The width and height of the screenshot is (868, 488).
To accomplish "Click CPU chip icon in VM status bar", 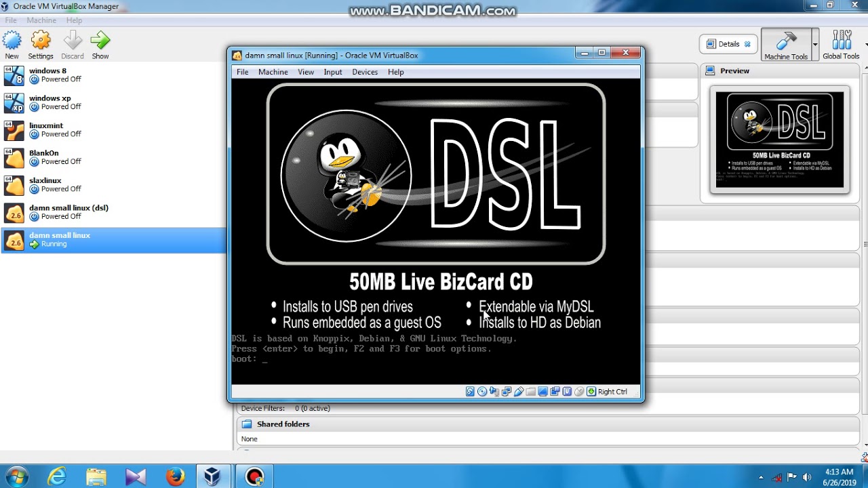I will 567,392.
